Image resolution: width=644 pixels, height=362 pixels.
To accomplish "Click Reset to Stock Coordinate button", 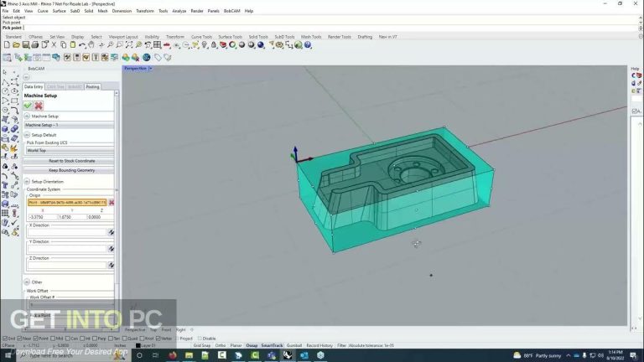I will coord(70,160).
